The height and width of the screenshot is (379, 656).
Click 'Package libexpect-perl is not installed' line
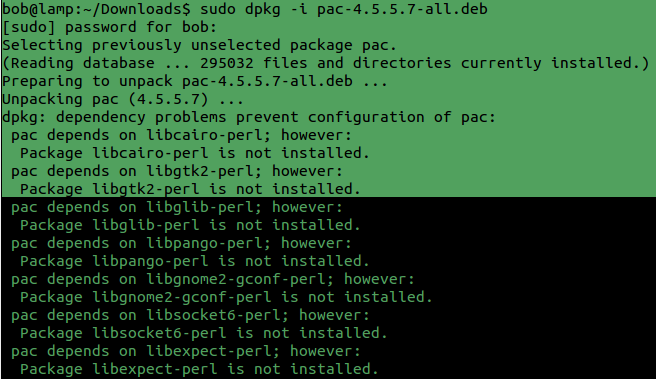pyautogui.click(x=199, y=369)
